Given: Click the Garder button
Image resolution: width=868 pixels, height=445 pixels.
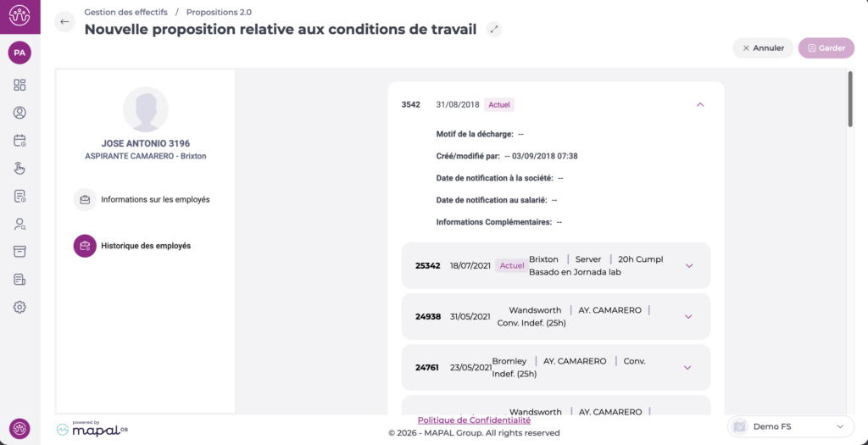Looking at the screenshot, I should [x=826, y=48].
